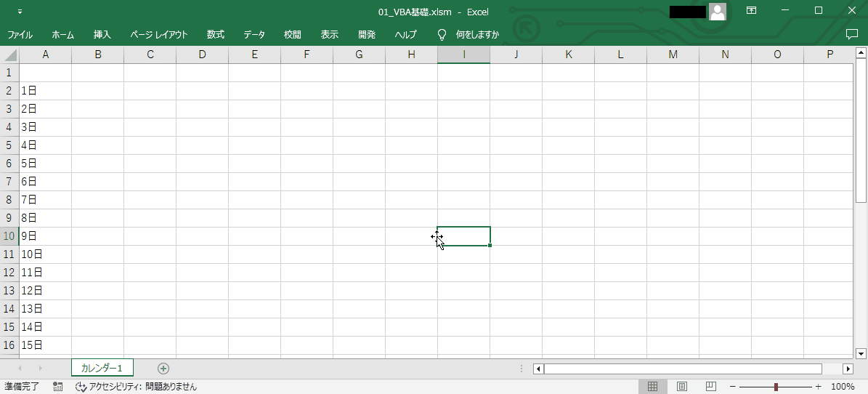Click macro recording icon in status bar
This screenshot has height=394, width=868.
click(57, 386)
